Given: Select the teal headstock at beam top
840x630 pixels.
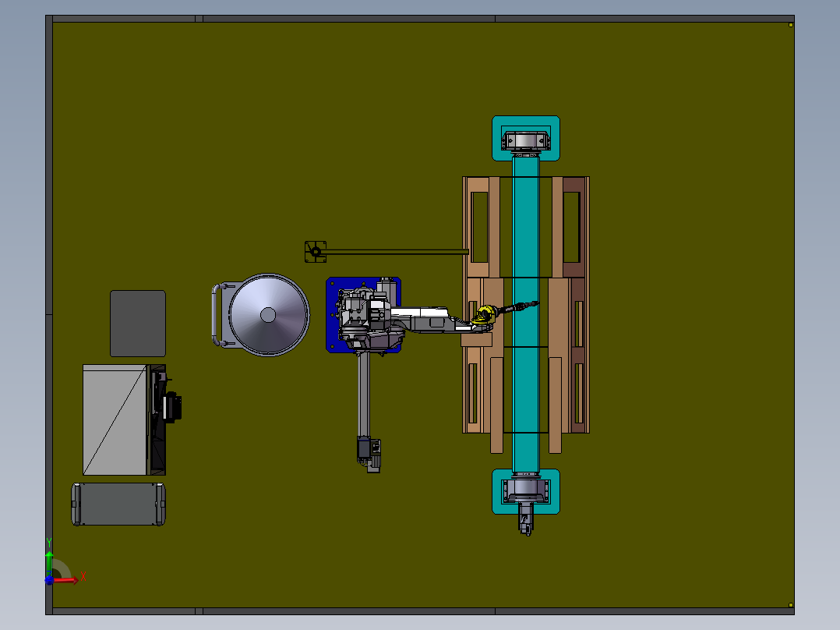Looking at the screenshot, I should coord(526,138).
